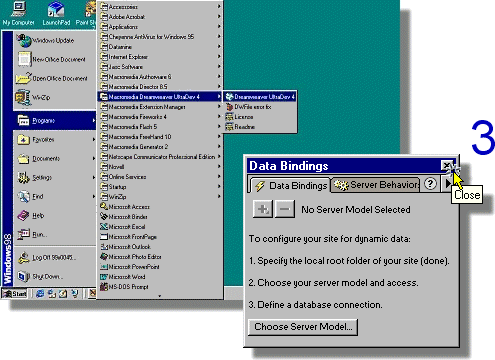This screenshot has width=495, height=360.
Task: Expand the Adobe Acrobat submenu arrow
Action: click(219, 16)
